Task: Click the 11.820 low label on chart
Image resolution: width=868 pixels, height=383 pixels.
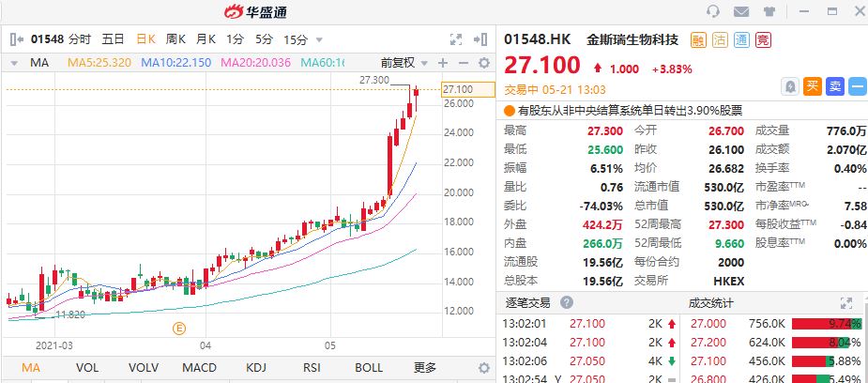Action: pos(70,314)
